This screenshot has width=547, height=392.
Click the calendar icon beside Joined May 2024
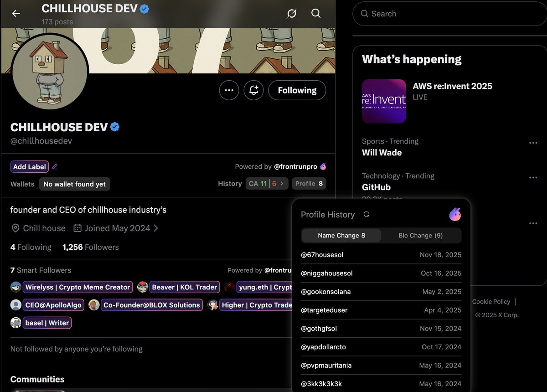(77, 228)
